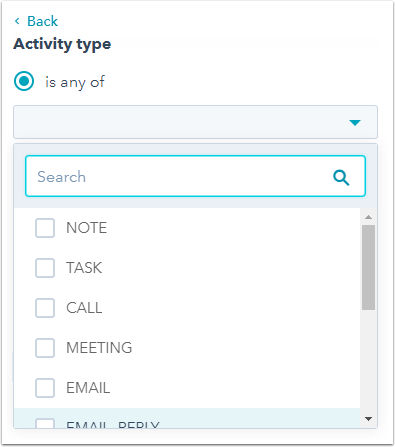Viewport: 395px width, 447px height.
Task: Check the EMAIL checkbox
Action: tap(45, 388)
